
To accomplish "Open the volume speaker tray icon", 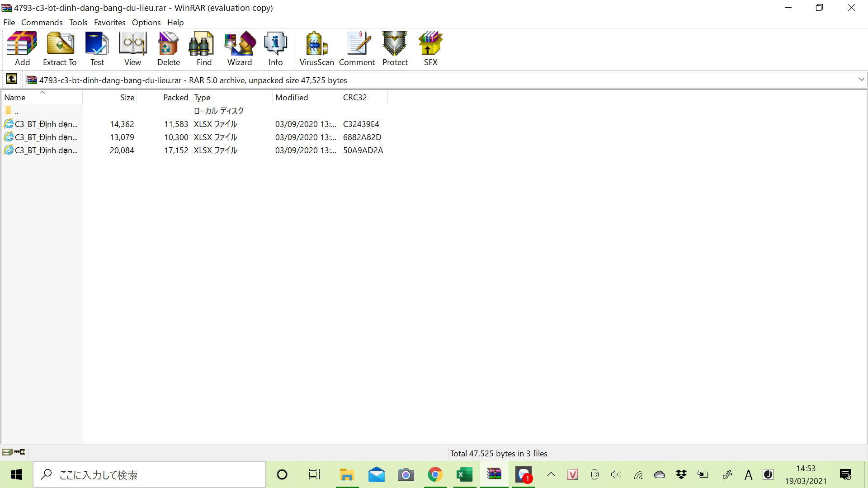I will pos(616,474).
